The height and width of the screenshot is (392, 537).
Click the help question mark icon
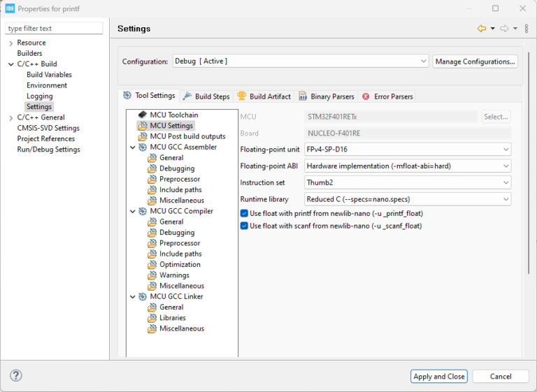tap(15, 375)
